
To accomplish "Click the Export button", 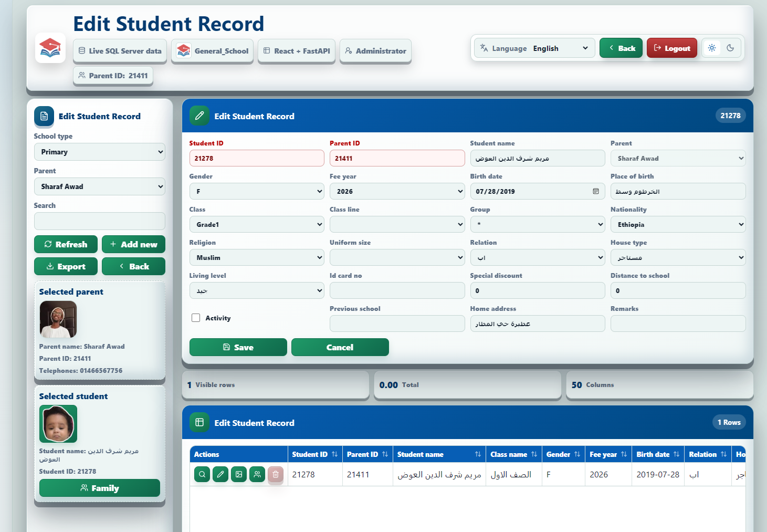I will click(x=66, y=266).
